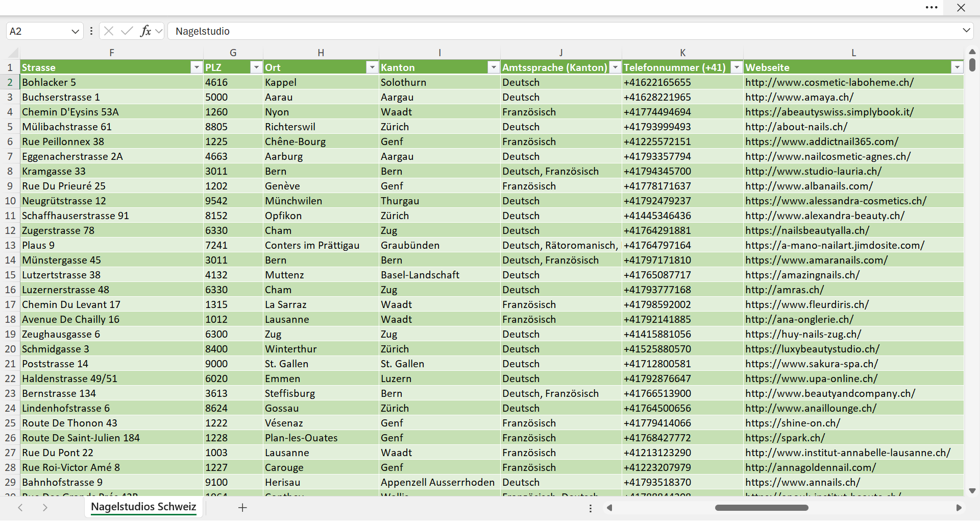980x521 pixels.
Task: Select cell Bohlacker 5
Action: click(x=112, y=82)
